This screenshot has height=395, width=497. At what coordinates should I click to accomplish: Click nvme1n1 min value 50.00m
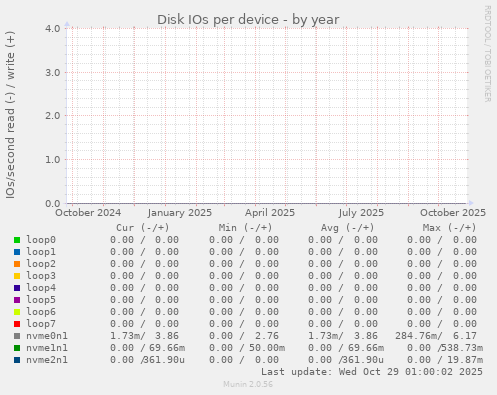pyautogui.click(x=267, y=348)
